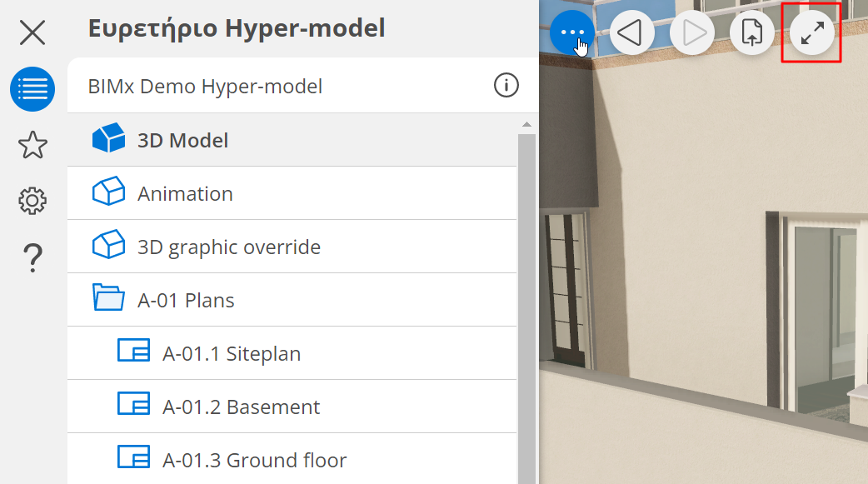Open help question mark icon
This screenshot has width=868, height=484.
(x=32, y=257)
